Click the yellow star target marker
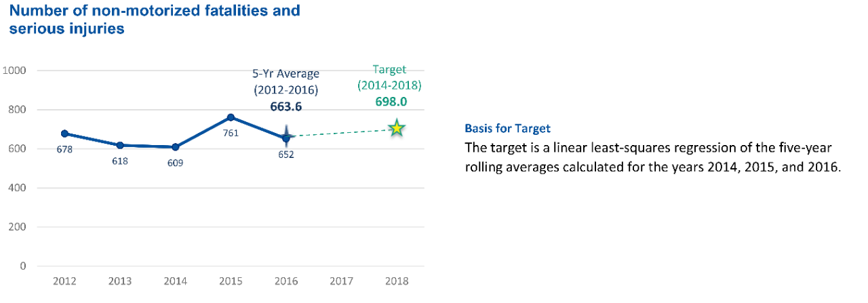This screenshot has height=303, width=868. tap(397, 128)
